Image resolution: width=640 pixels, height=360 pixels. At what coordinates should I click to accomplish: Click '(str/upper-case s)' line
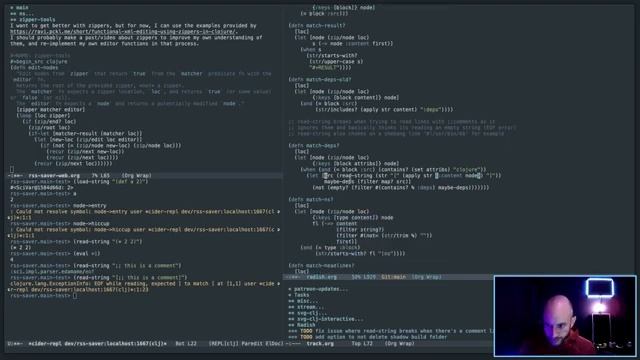pos(336,62)
